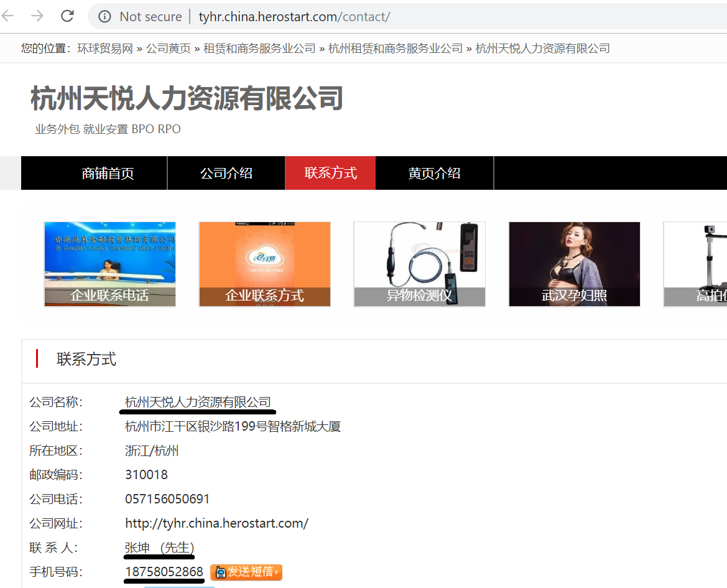The width and height of the screenshot is (727, 588).
Task: Click the company address 杭州市江干区银沙路199号智格新城大厦
Action: [x=233, y=427]
